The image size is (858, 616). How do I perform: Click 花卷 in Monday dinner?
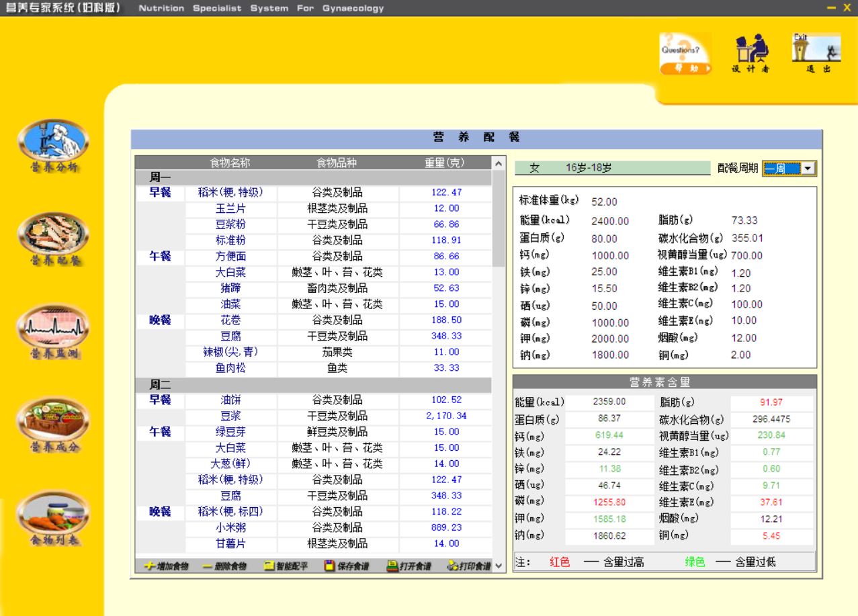tap(230, 320)
